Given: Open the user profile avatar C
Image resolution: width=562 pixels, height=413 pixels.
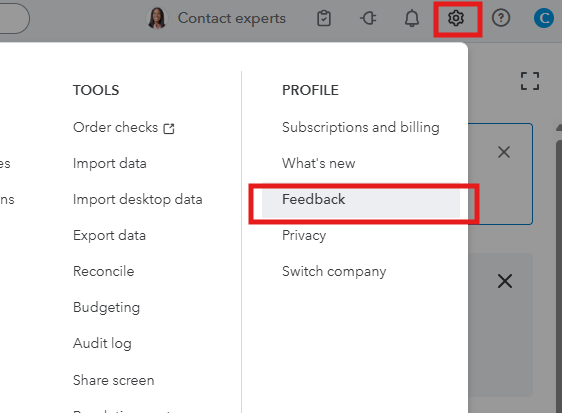Looking at the screenshot, I should pyautogui.click(x=544, y=18).
